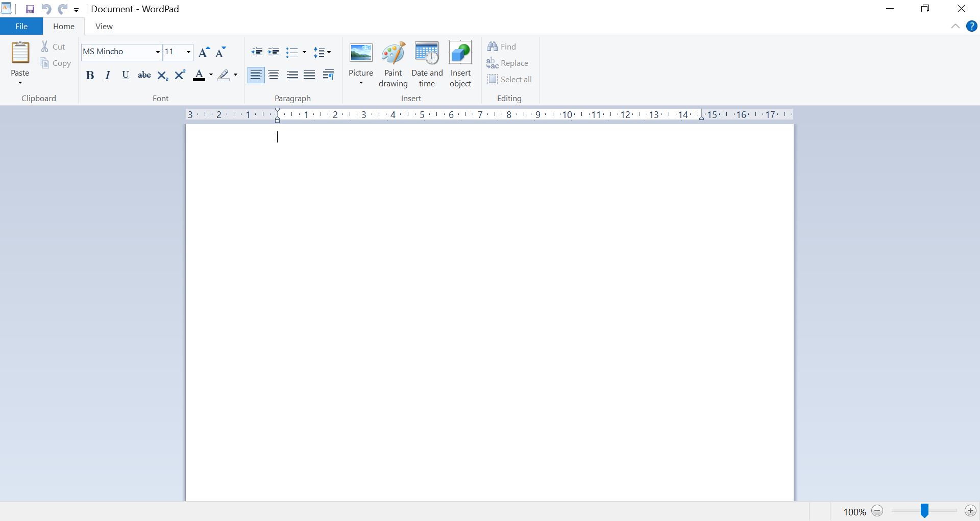This screenshot has height=521, width=980.
Task: Open the line spacing dropdown
Action: [329, 52]
